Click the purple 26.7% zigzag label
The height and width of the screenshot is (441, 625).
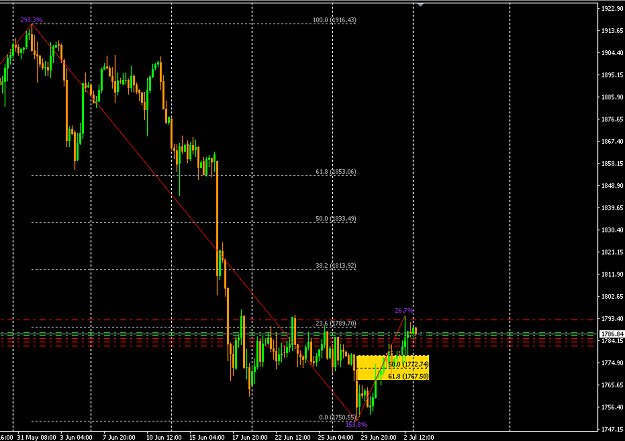click(404, 311)
